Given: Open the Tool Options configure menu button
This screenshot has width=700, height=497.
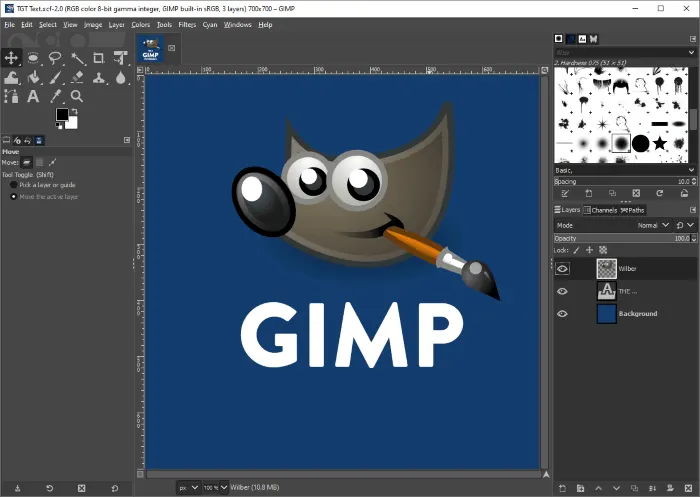Looking at the screenshot, I should point(127,140).
